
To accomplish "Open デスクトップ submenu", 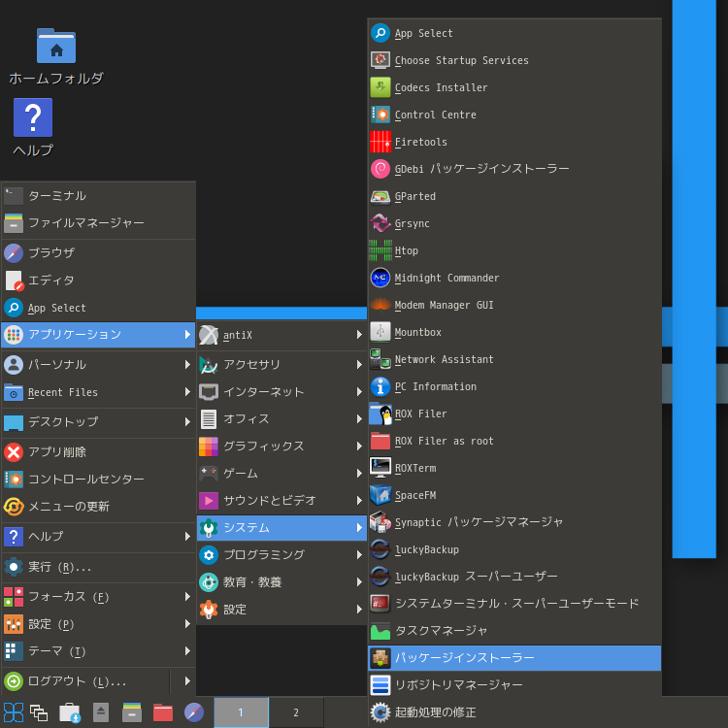I will (x=98, y=421).
